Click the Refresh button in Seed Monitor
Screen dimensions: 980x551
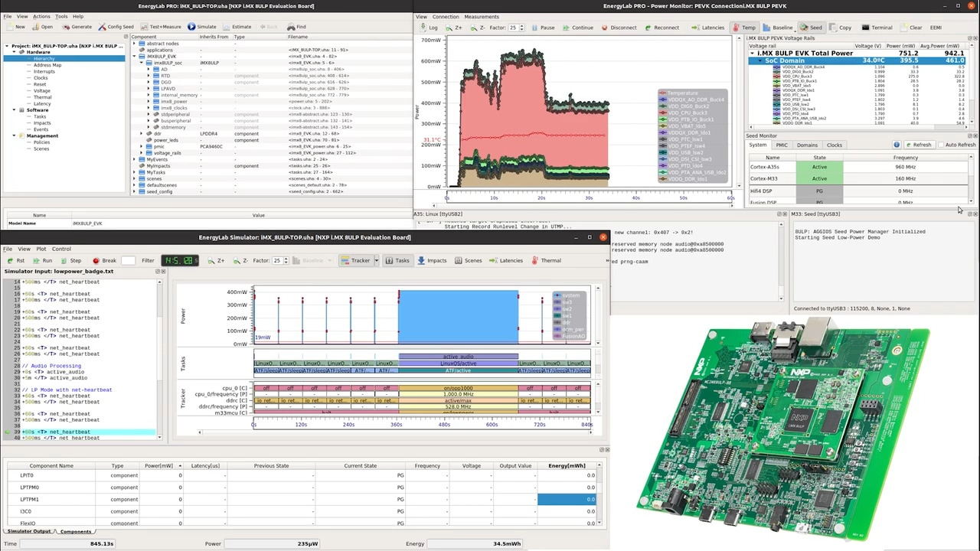[x=918, y=145]
